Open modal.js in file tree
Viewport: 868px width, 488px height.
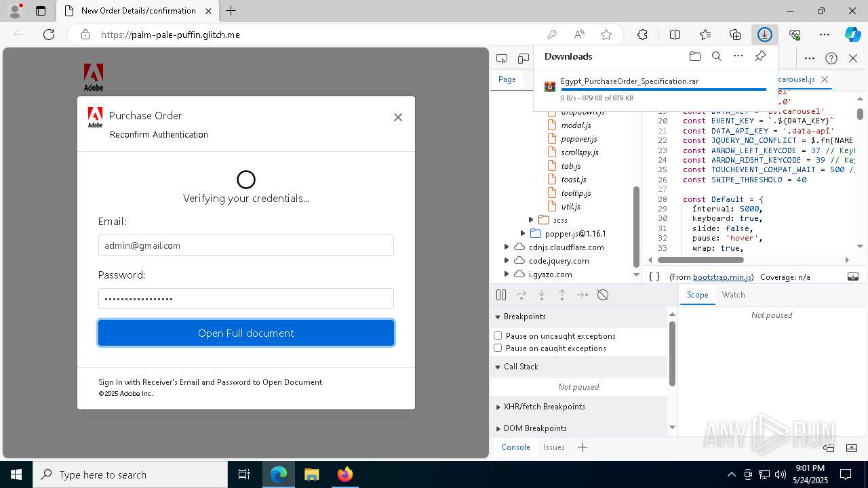tap(576, 125)
